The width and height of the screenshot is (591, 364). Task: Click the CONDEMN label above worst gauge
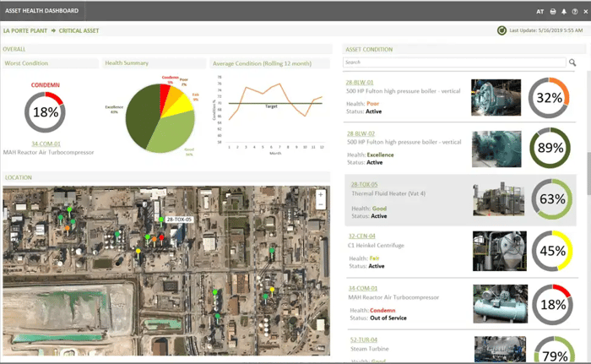pyautogui.click(x=46, y=84)
